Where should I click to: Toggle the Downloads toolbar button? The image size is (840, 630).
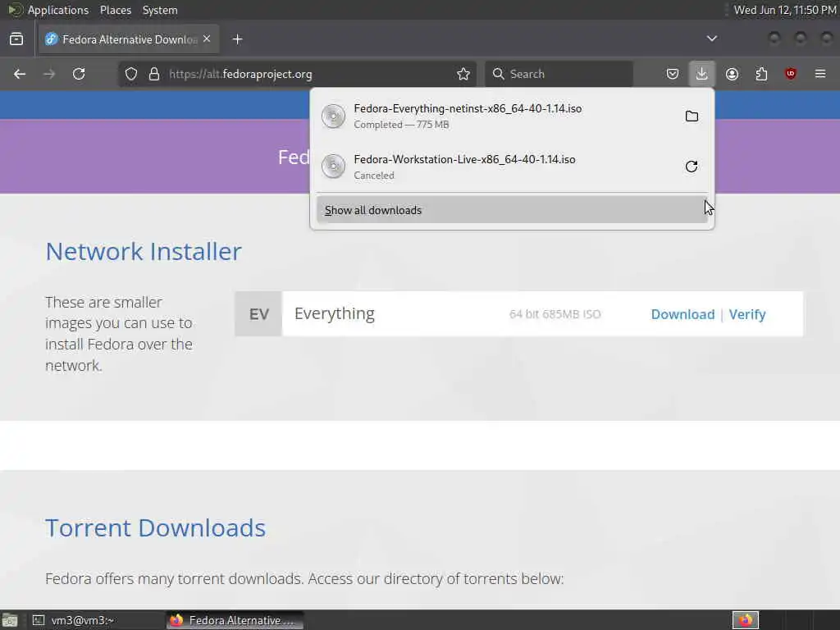pyautogui.click(x=702, y=74)
